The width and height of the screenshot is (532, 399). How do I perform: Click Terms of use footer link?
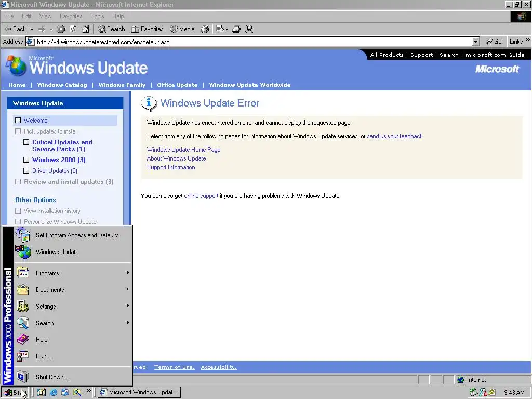pyautogui.click(x=175, y=367)
